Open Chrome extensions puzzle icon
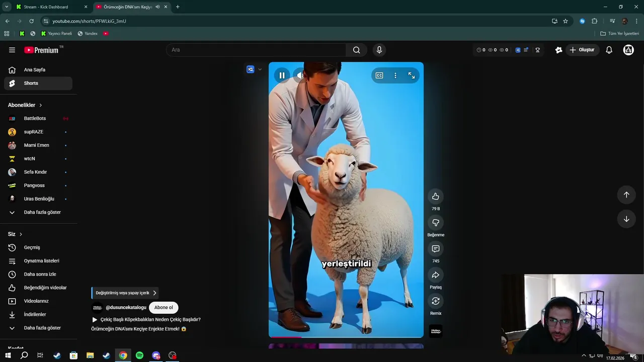Image resolution: width=644 pixels, height=362 pixels. (x=595, y=21)
